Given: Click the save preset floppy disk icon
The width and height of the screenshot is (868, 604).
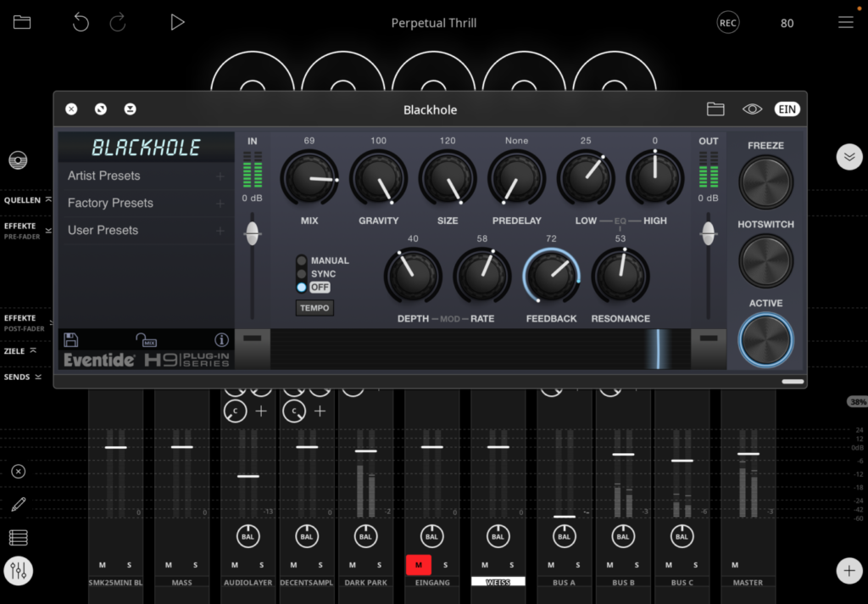Looking at the screenshot, I should [71, 340].
